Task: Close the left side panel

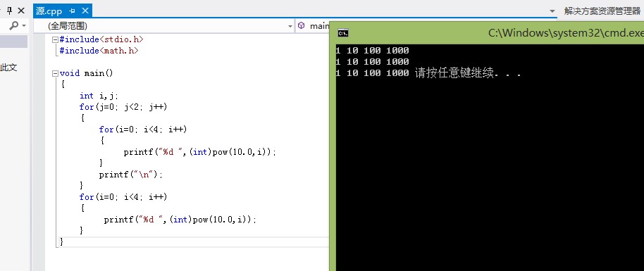Action: tap(21, 11)
